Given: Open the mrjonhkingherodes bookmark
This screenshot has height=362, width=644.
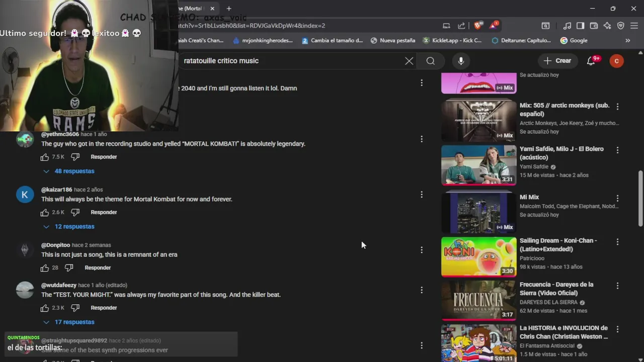Looking at the screenshot, I should pos(263,40).
